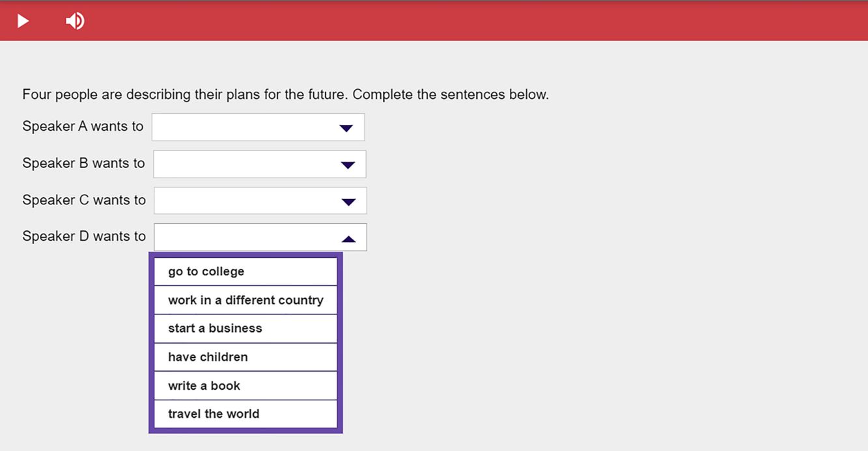The width and height of the screenshot is (868, 451).
Task: Click the Speaker C empty answer field
Action: pyautogui.click(x=247, y=200)
